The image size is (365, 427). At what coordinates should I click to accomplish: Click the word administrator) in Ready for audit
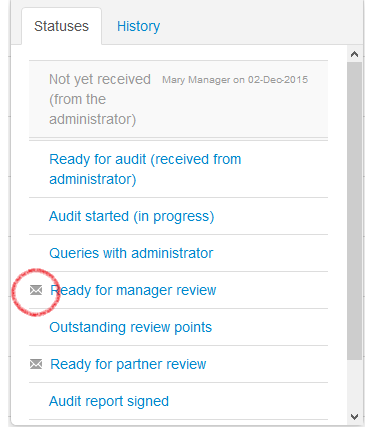pyautogui.click(x=93, y=179)
